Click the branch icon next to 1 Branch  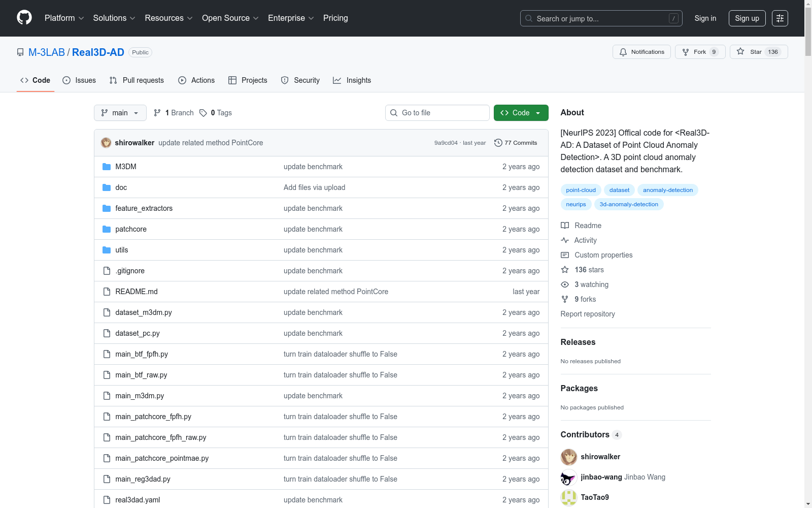click(x=157, y=113)
